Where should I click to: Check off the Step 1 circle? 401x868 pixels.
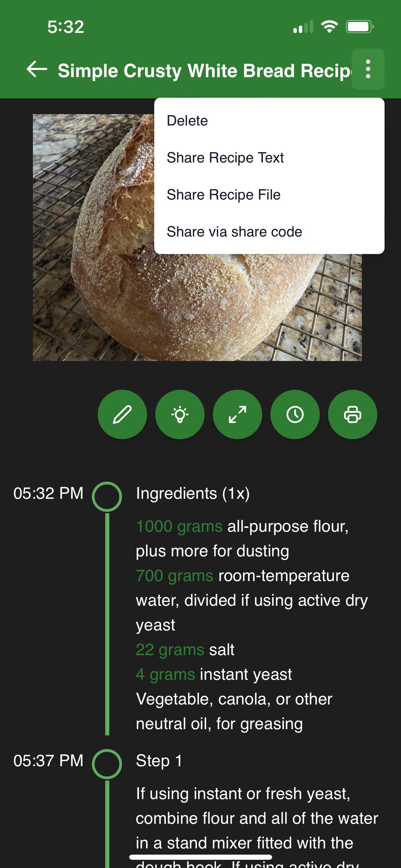(107, 764)
